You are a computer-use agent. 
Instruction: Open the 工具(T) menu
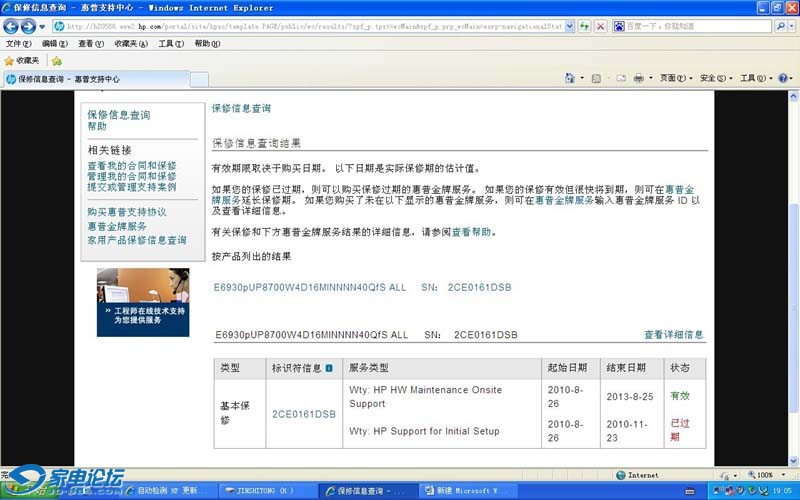(x=171, y=44)
